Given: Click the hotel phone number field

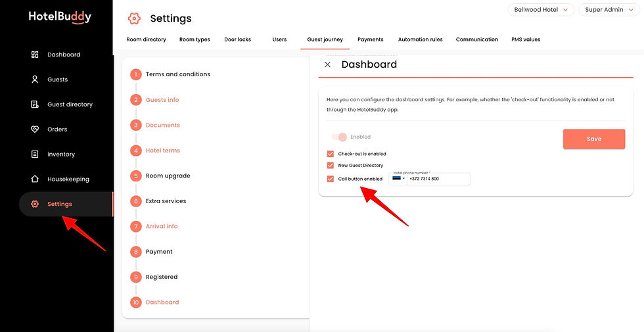Looking at the screenshot, I should [x=438, y=179].
